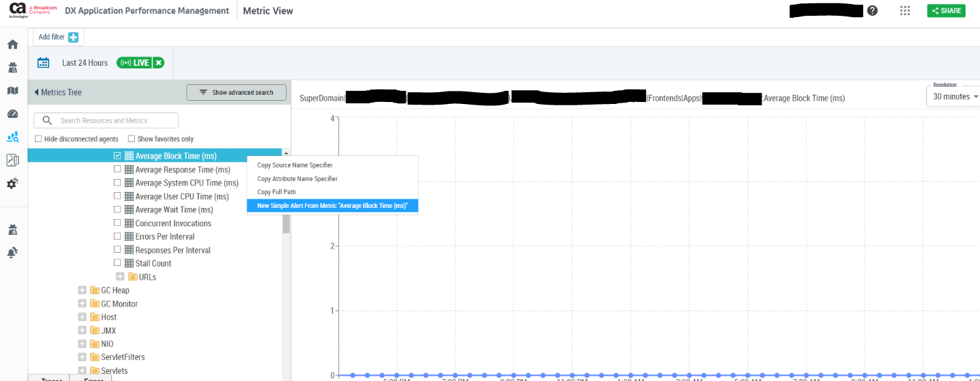Open the Metric View chart icon in sidebar
Image resolution: width=980 pixels, height=381 pixels.
(x=12, y=137)
